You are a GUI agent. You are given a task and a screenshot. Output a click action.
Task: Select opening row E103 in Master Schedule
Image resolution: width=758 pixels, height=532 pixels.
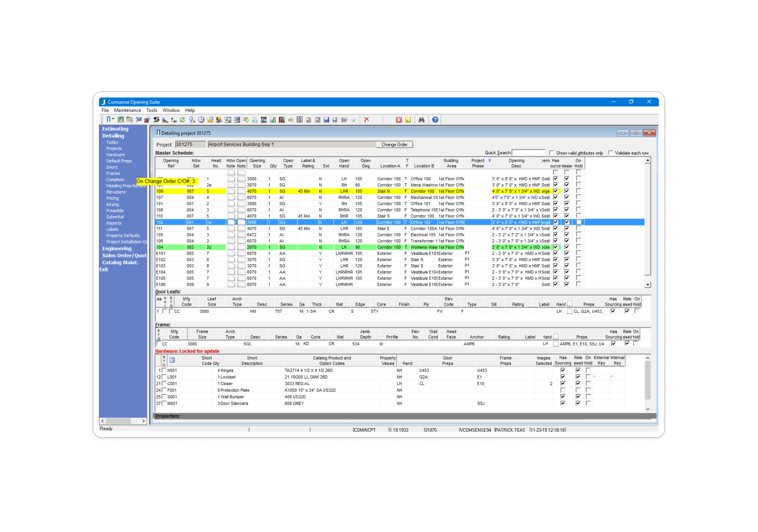[x=369, y=266]
